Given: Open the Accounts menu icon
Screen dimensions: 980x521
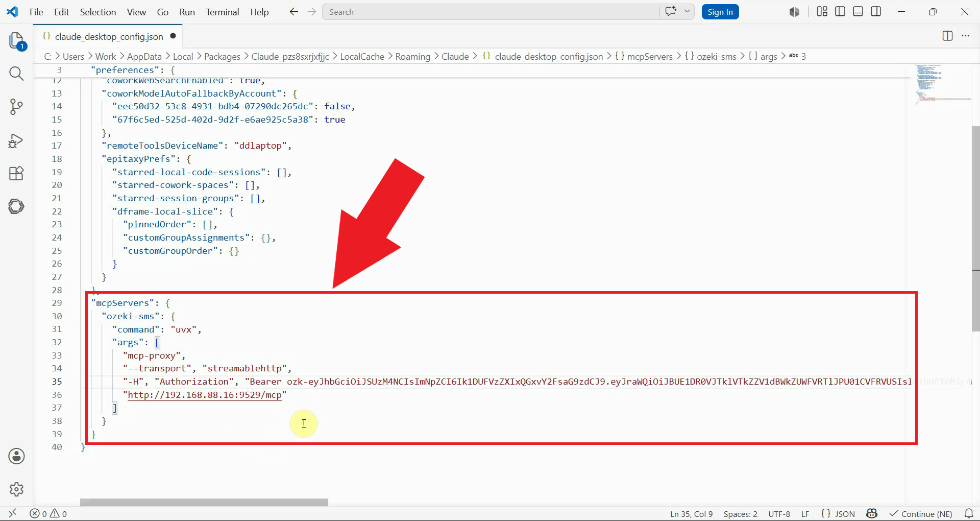Looking at the screenshot, I should coord(16,456).
